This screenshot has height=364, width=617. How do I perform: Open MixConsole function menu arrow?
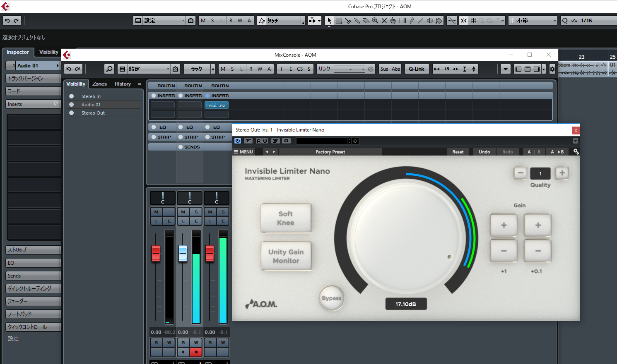(x=505, y=69)
